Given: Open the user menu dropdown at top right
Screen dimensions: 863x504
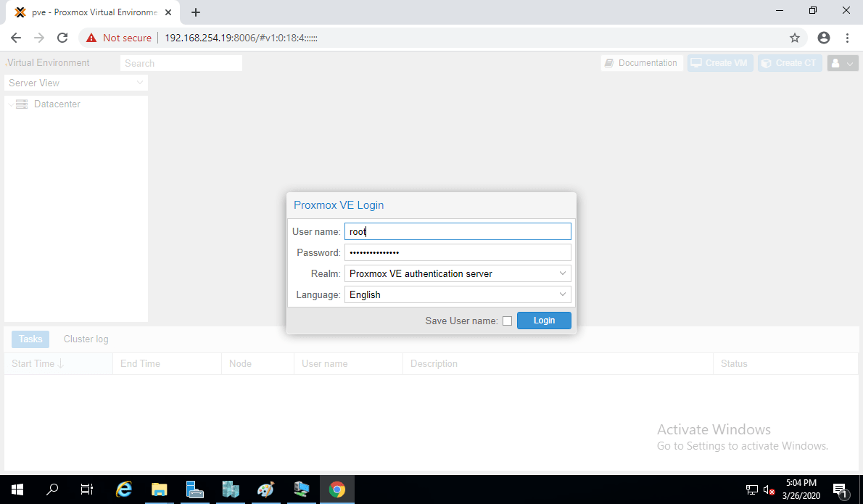Looking at the screenshot, I should (843, 63).
